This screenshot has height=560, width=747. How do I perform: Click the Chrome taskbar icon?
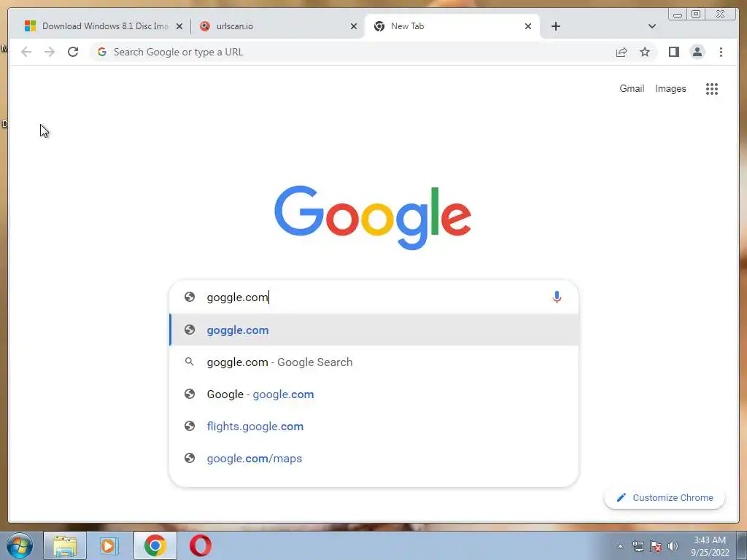tap(155, 545)
